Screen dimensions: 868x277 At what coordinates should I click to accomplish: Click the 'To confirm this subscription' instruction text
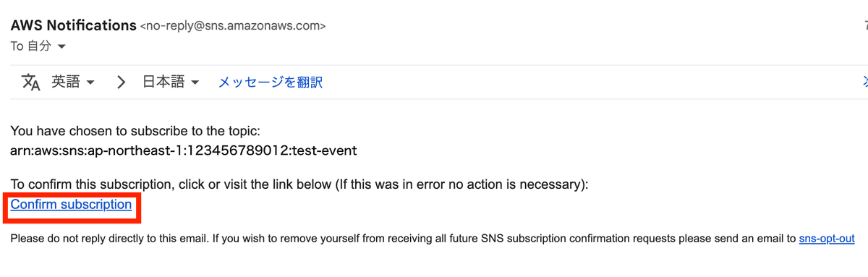[x=299, y=185]
